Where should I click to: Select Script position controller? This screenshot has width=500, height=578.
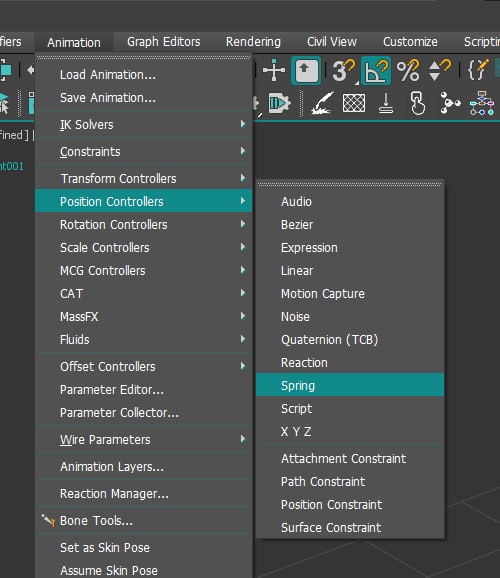(350, 408)
